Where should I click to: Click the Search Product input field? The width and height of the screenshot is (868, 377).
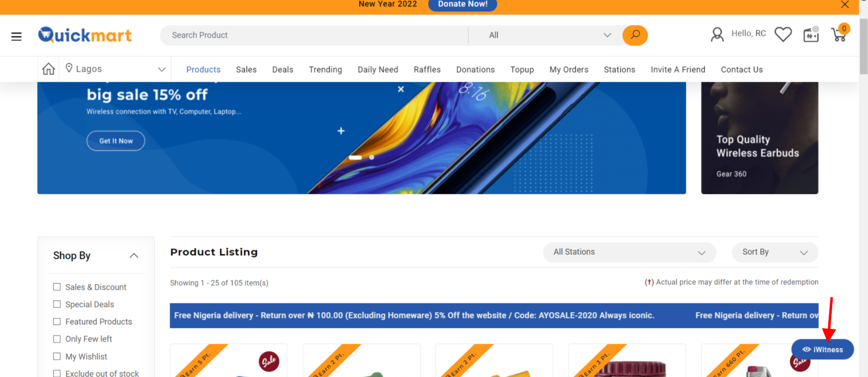pyautogui.click(x=314, y=35)
